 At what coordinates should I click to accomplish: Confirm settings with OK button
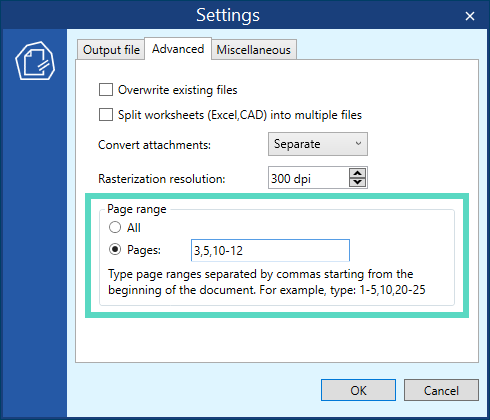pos(358,390)
